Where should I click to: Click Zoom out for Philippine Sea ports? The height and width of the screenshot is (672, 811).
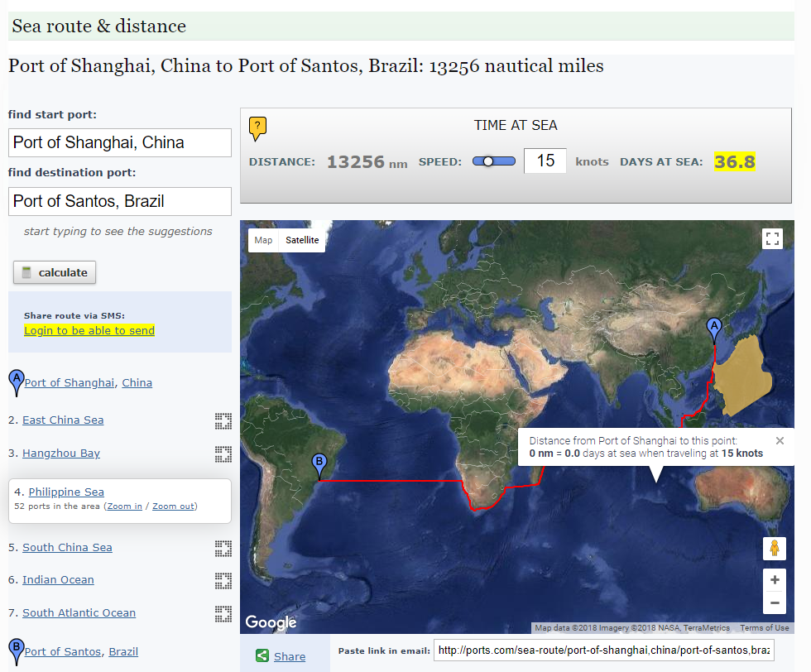(173, 506)
